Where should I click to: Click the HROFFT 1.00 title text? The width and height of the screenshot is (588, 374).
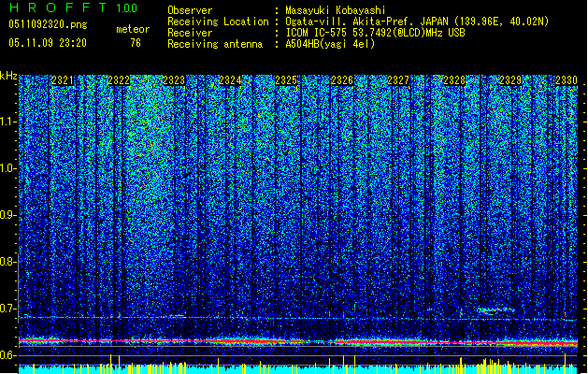coord(74,7)
